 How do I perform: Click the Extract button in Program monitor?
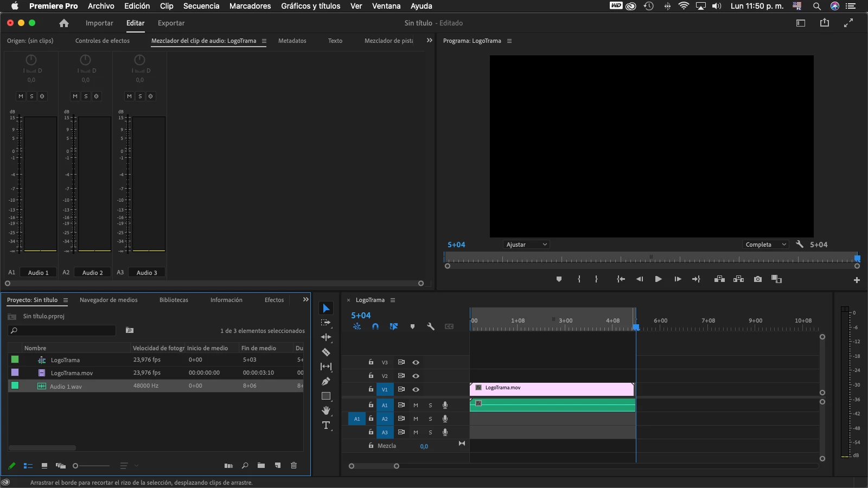click(738, 279)
